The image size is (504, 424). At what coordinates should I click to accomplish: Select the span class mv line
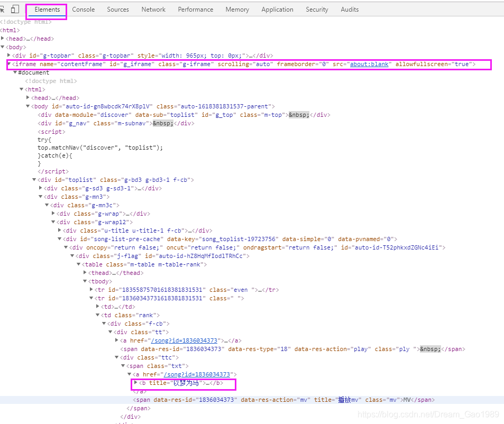284,400
